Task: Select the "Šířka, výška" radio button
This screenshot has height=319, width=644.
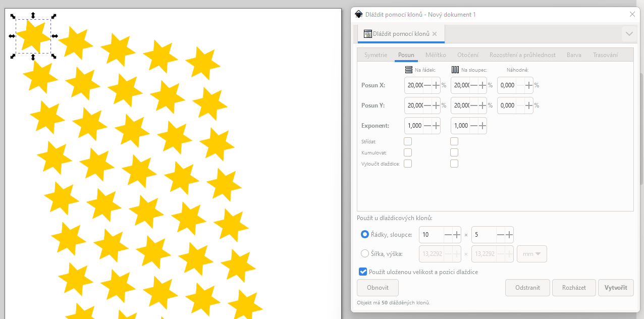Action: [365, 254]
